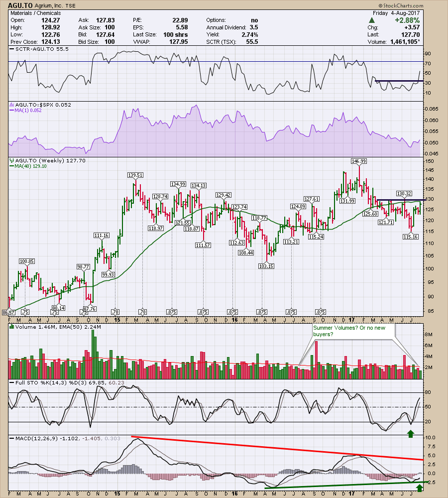Click the Yield value 2.74%
Viewport: 448px width, 498px height.
coord(249,35)
